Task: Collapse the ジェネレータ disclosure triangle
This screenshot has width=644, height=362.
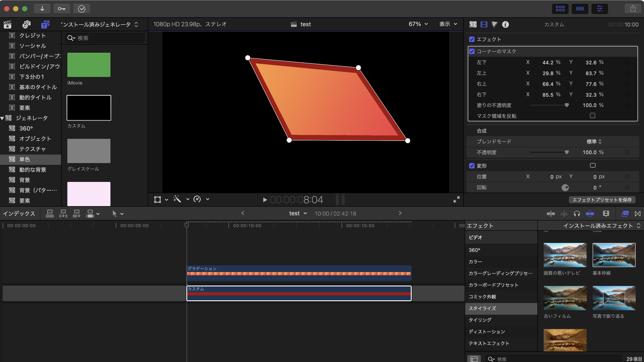Action: [2, 118]
